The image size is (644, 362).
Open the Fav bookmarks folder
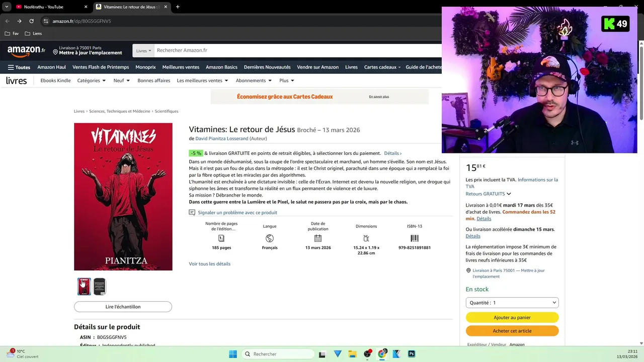12,34
